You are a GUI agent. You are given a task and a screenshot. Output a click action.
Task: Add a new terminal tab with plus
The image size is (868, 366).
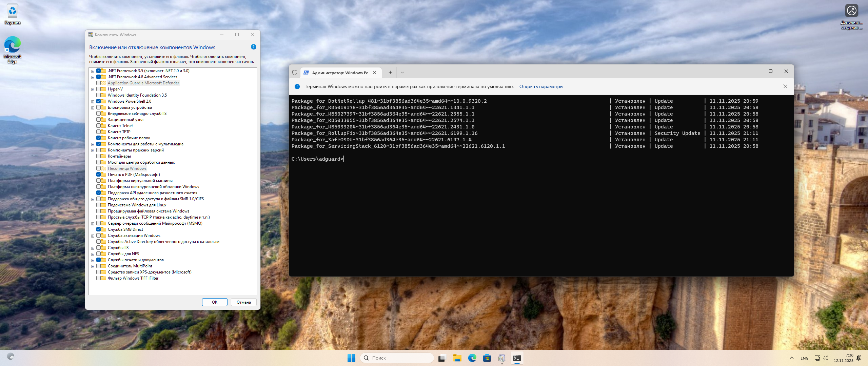click(390, 73)
